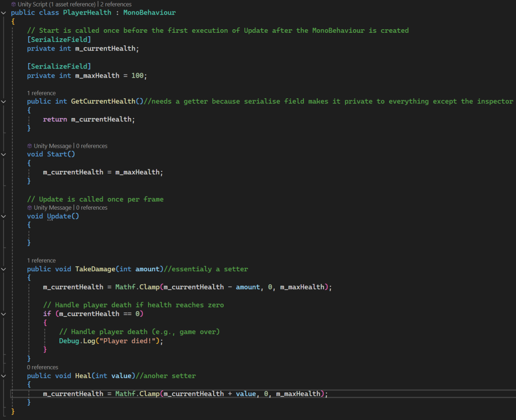Click the MonoBehaviour base class name
This screenshot has width=516, height=420.
(x=149, y=13)
